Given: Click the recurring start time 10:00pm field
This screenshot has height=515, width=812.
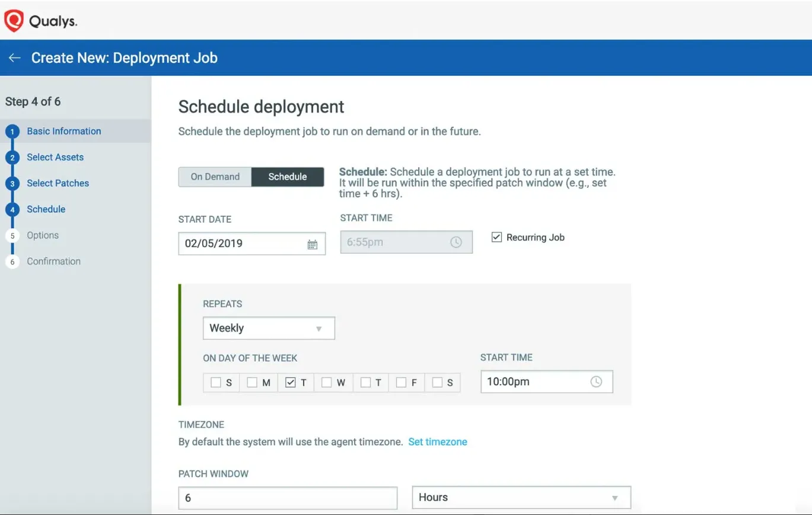Looking at the screenshot, I should tap(546, 382).
